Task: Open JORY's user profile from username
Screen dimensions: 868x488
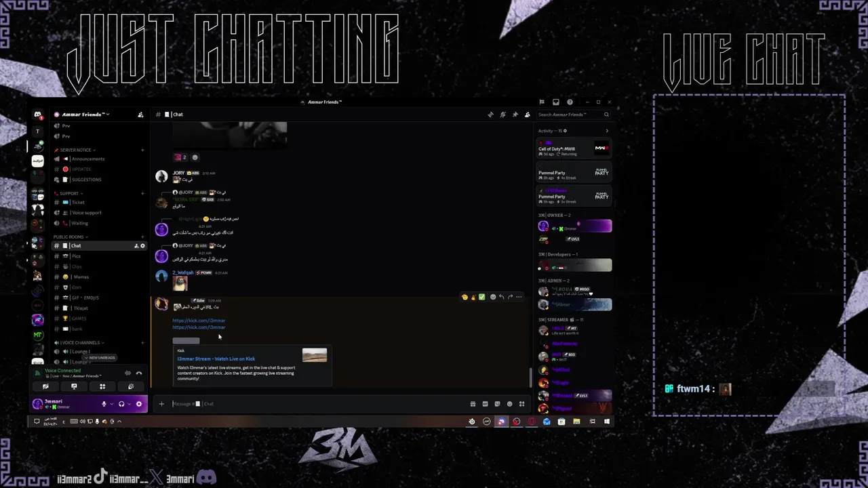Action: pos(178,173)
